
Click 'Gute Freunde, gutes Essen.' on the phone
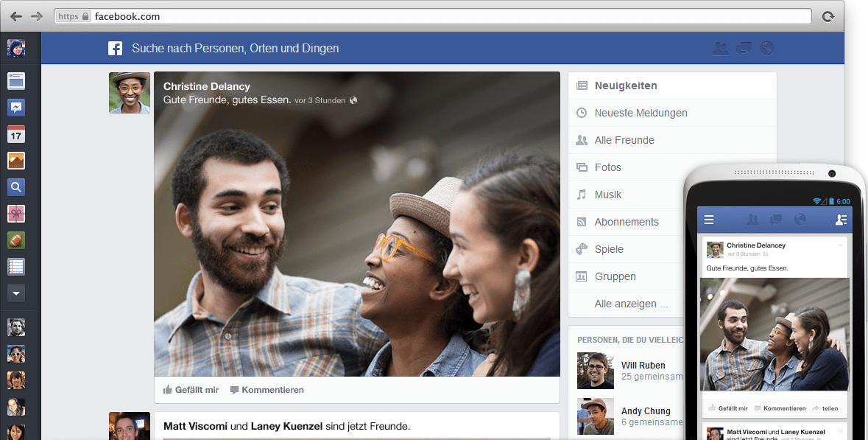tap(747, 268)
